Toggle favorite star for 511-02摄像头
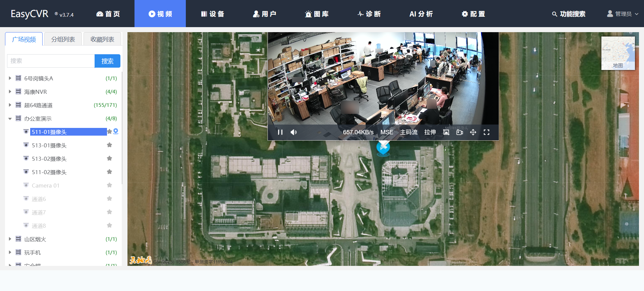Viewport: 644px width, 291px height. pos(109,172)
